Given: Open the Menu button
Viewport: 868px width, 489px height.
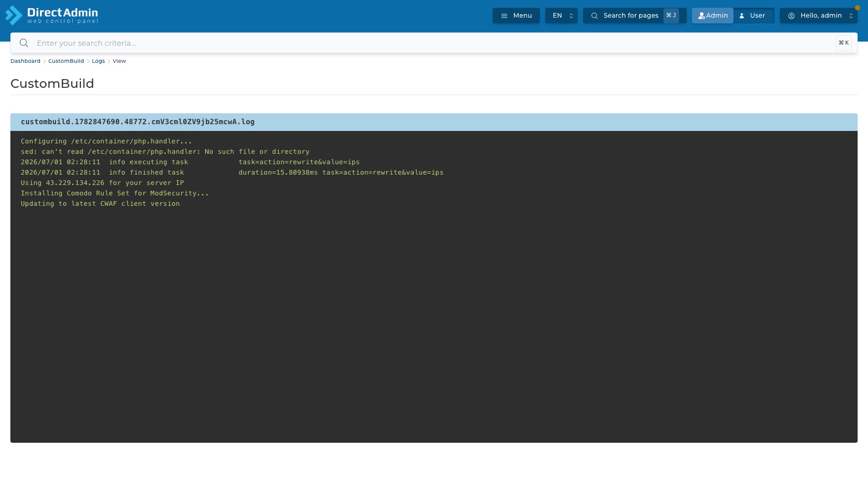Looking at the screenshot, I should (516, 16).
